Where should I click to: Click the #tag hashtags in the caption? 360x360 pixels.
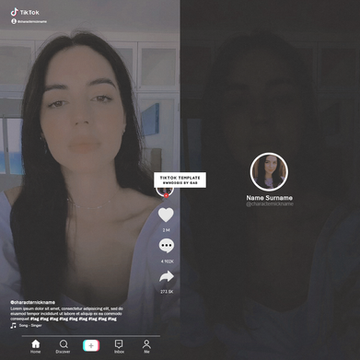(73, 319)
